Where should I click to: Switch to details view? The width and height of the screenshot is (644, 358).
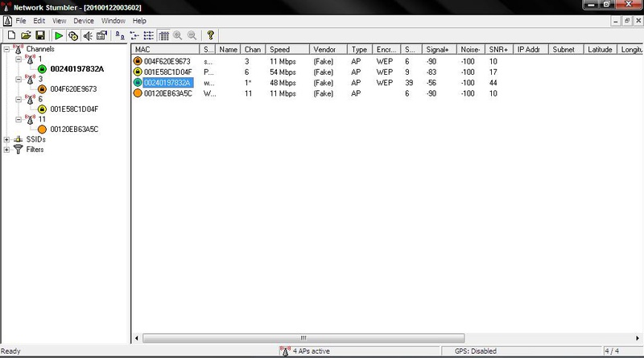pos(163,35)
